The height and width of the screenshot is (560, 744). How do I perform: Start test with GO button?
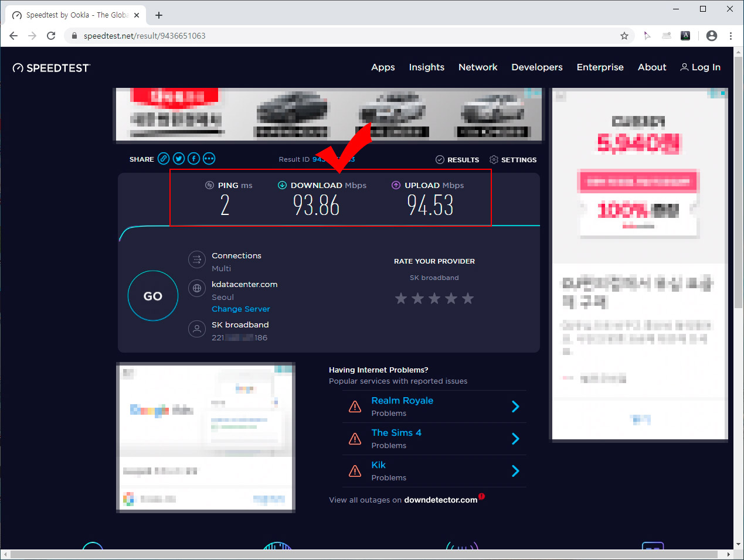tap(153, 296)
